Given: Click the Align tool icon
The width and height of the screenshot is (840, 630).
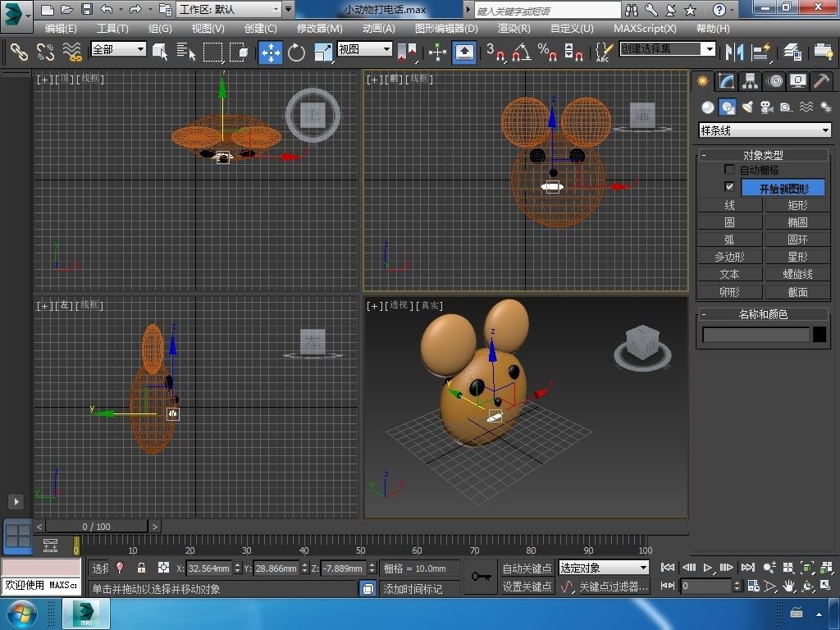Looking at the screenshot, I should [760, 52].
